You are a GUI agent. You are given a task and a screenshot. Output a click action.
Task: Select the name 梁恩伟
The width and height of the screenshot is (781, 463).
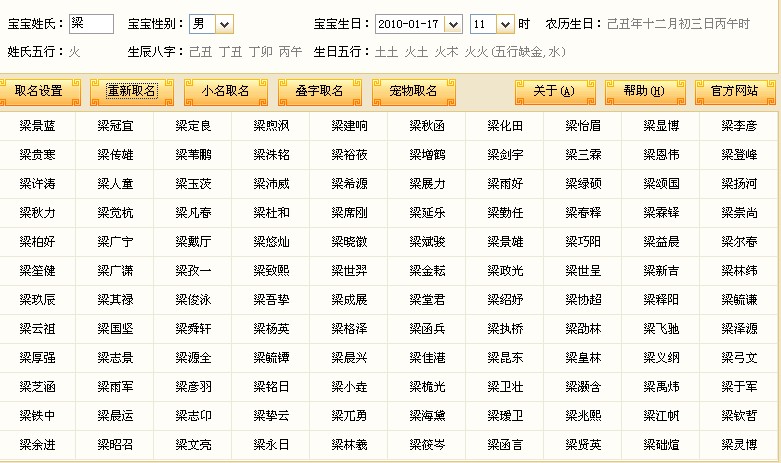(x=661, y=155)
